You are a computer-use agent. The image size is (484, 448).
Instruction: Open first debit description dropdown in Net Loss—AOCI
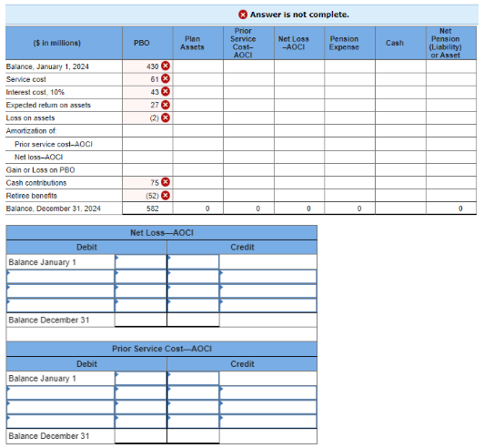pos(60,277)
